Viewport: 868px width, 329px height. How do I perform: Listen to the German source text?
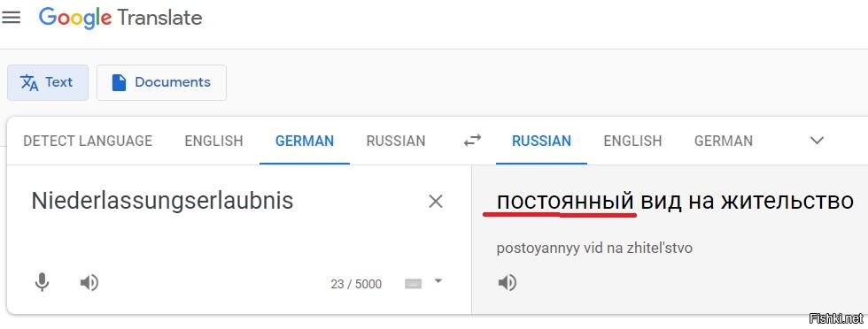coord(89,283)
